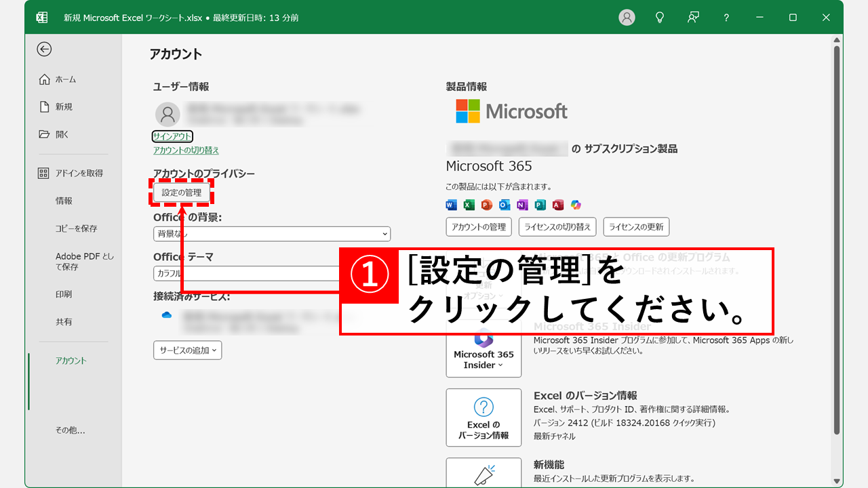Click the 設定の管理 button
The image size is (868, 488).
pyautogui.click(x=181, y=192)
